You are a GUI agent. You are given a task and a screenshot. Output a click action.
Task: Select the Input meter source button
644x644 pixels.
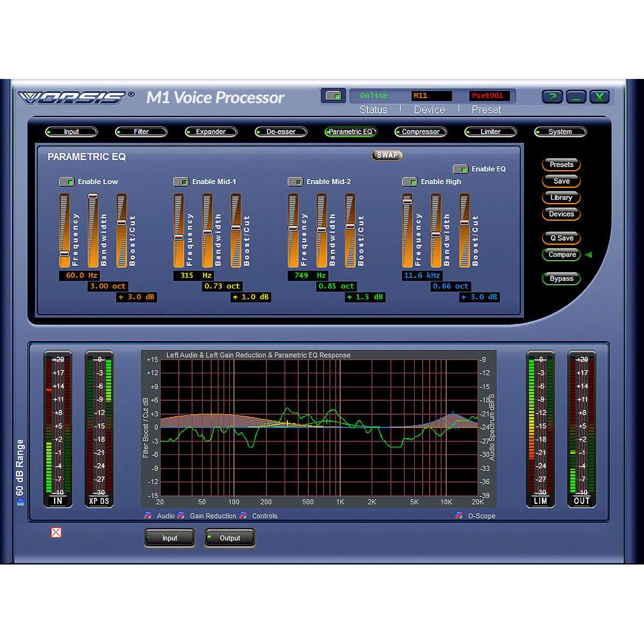point(170,538)
